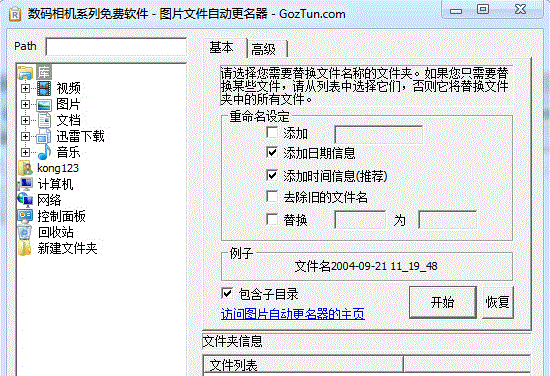Click the kong123 user folder icon
Screen dimensions: 550x376
(x=26, y=168)
